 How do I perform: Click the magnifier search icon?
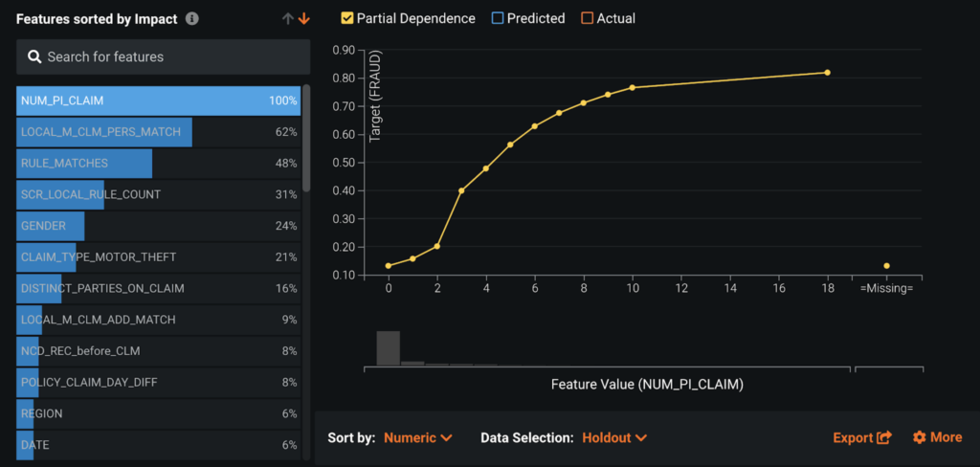coord(34,56)
